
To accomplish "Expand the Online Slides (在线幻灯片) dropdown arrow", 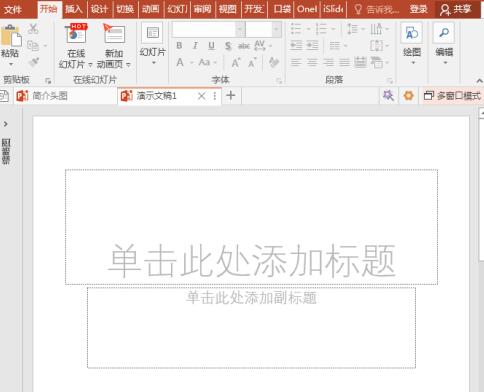I will (90, 64).
